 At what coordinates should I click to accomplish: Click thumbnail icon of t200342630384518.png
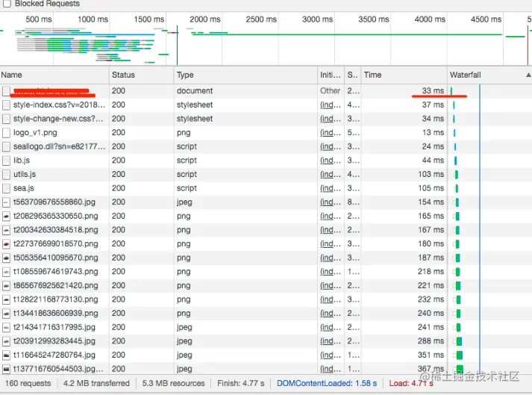6,230
